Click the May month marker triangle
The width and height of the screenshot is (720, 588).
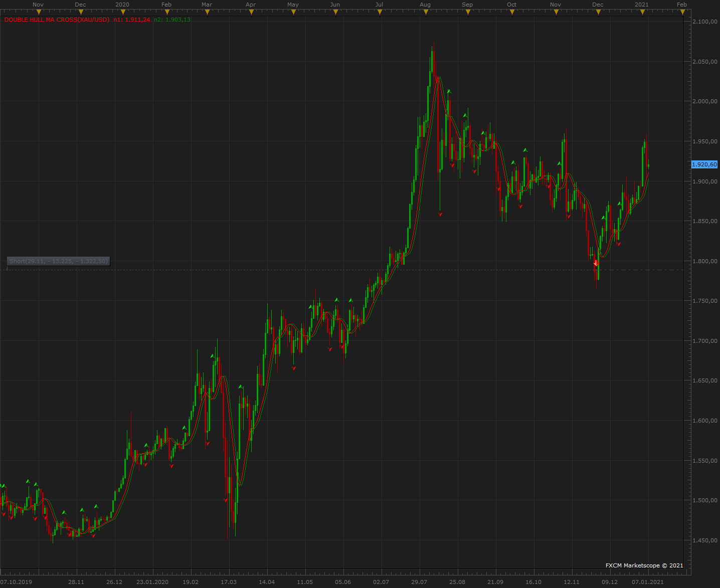pyautogui.click(x=293, y=12)
